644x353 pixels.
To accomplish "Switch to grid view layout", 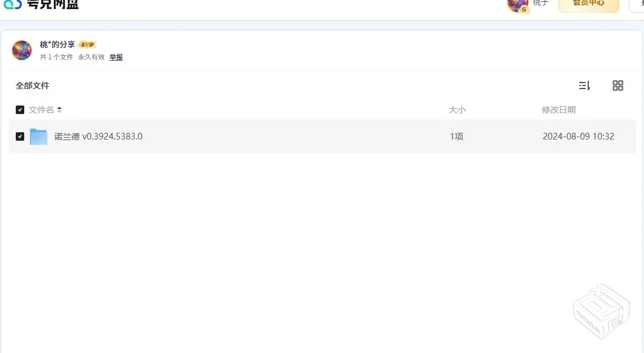I will [x=618, y=86].
